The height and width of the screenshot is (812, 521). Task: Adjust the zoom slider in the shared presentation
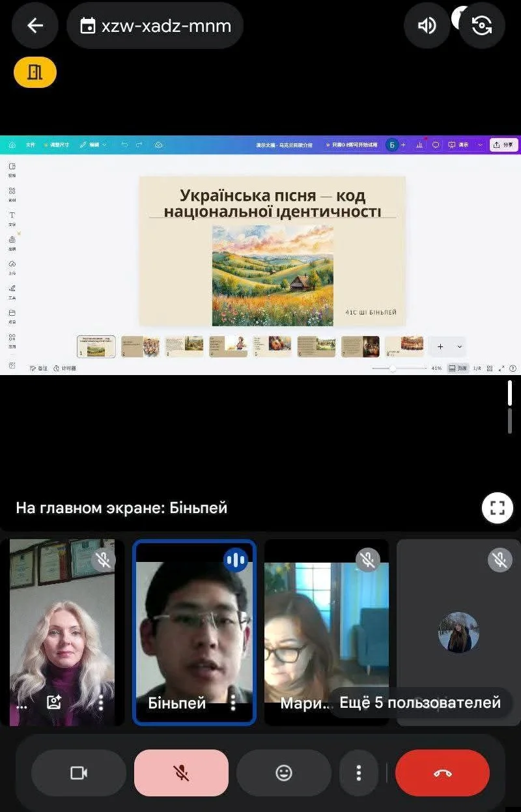pos(393,369)
